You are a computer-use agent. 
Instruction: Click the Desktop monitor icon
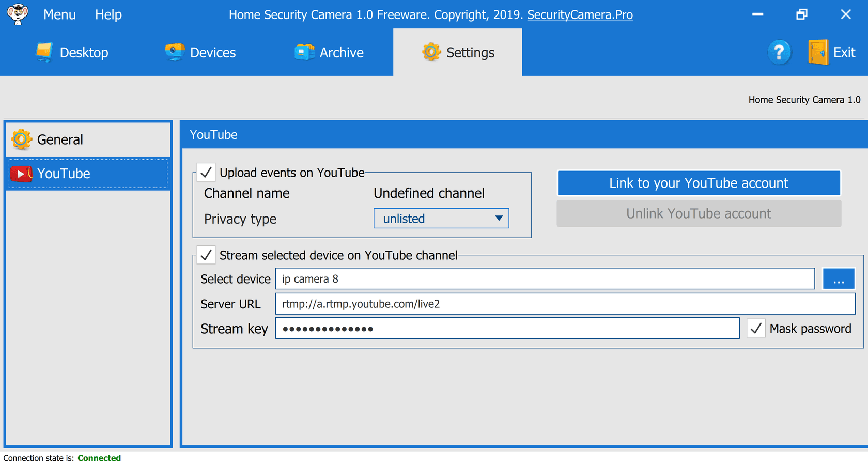pyautogui.click(x=44, y=52)
